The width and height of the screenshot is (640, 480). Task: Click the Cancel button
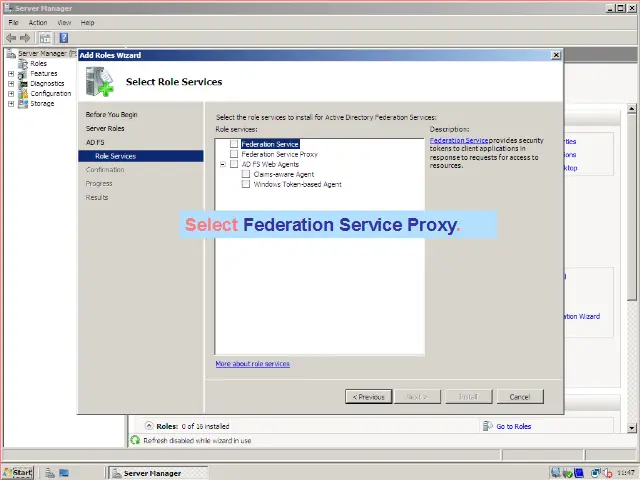click(520, 397)
